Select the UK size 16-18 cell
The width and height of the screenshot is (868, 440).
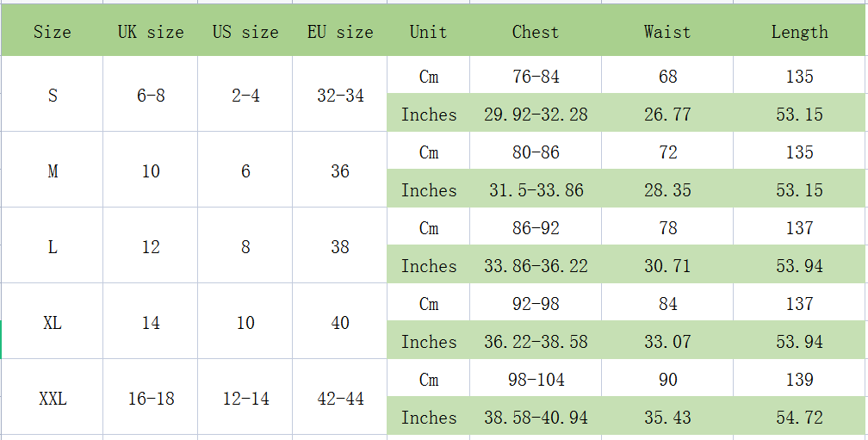click(151, 398)
